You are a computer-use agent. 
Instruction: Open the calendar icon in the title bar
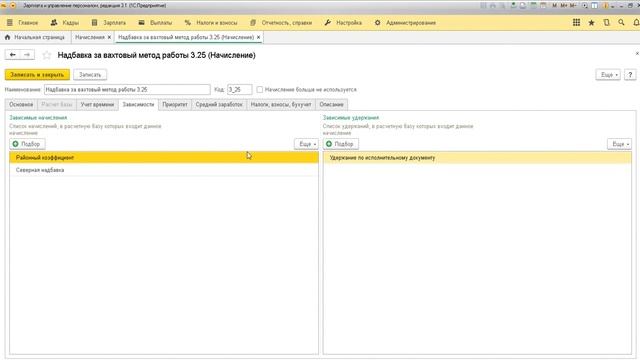tap(543, 6)
